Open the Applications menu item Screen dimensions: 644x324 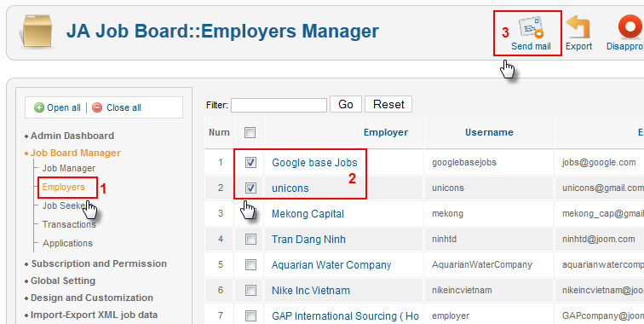point(68,243)
